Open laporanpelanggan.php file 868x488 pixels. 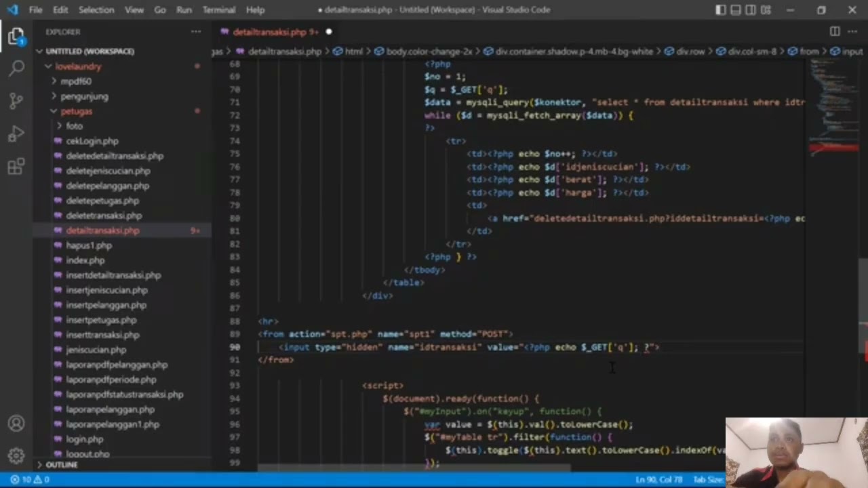pos(111,409)
